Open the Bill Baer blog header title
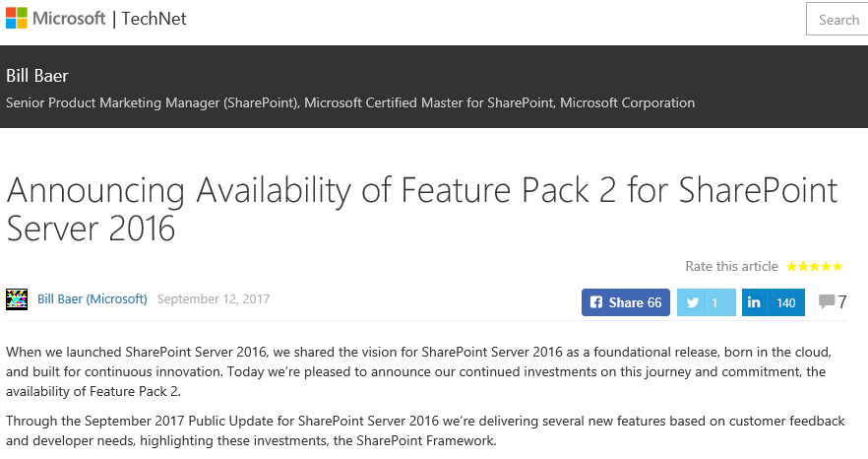The height and width of the screenshot is (459, 868). tap(37, 76)
